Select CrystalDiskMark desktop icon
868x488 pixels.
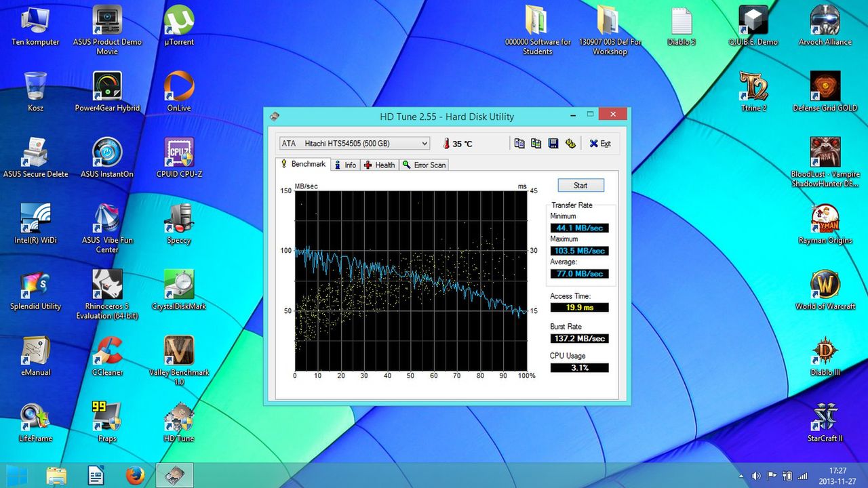[x=179, y=290]
